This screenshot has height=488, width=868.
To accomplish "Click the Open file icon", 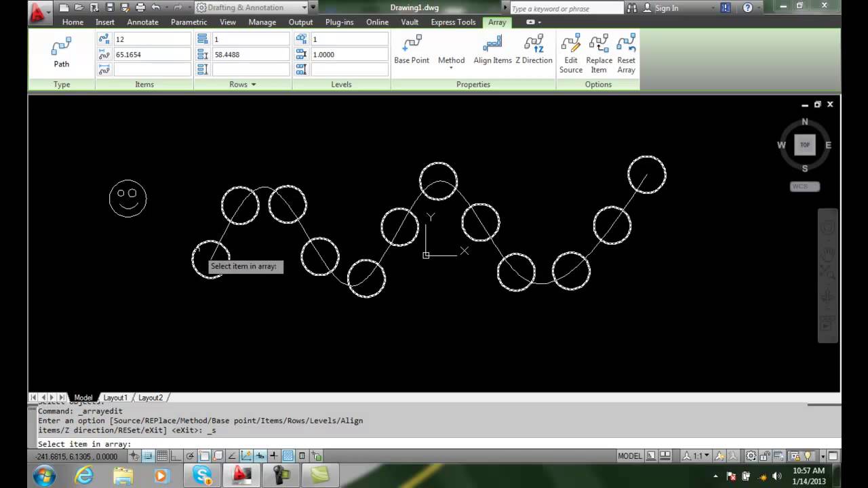I will (79, 7).
